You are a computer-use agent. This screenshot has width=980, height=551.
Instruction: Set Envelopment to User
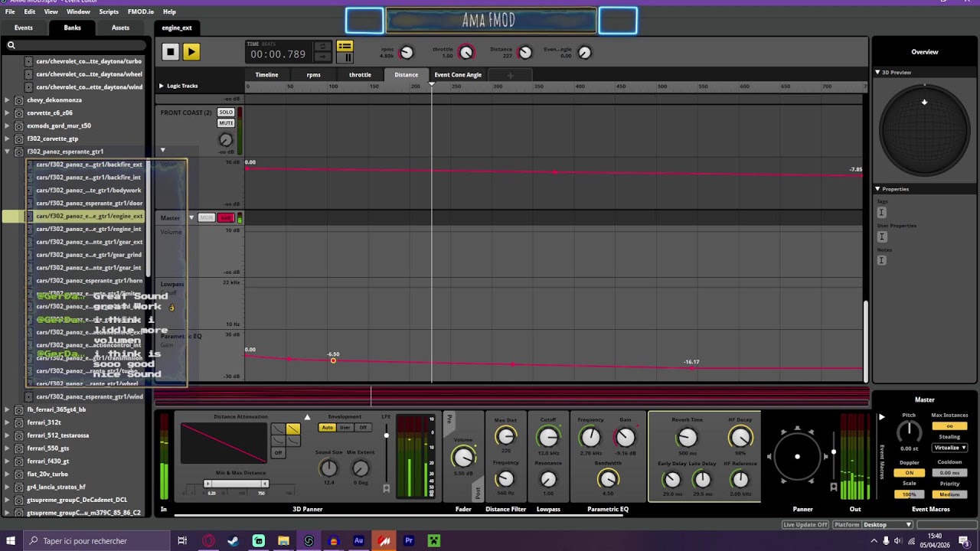345,428
